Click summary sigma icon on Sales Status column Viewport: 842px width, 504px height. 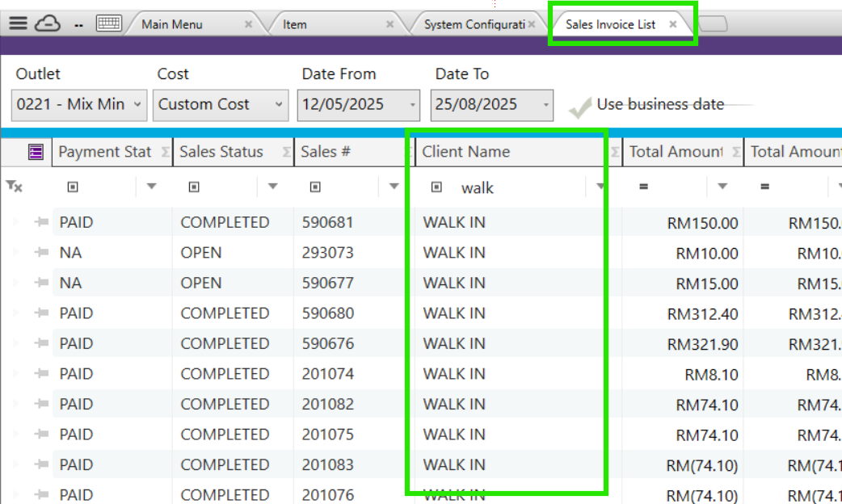pos(286,152)
